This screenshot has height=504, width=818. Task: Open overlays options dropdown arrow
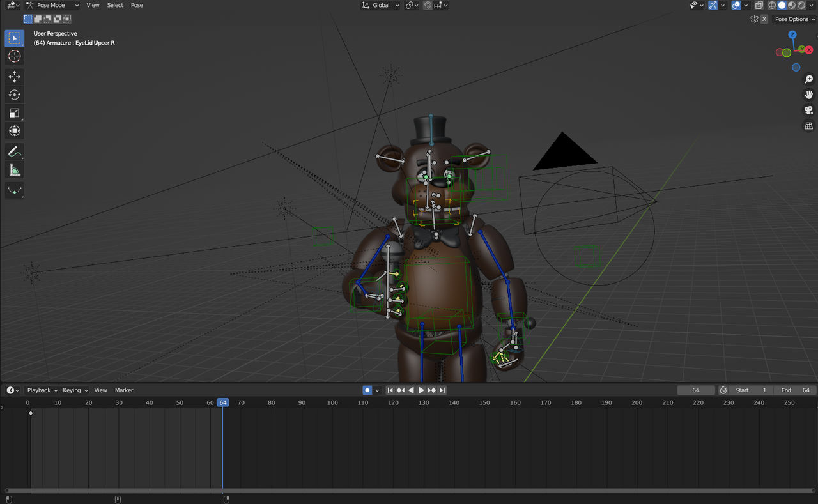pos(746,5)
